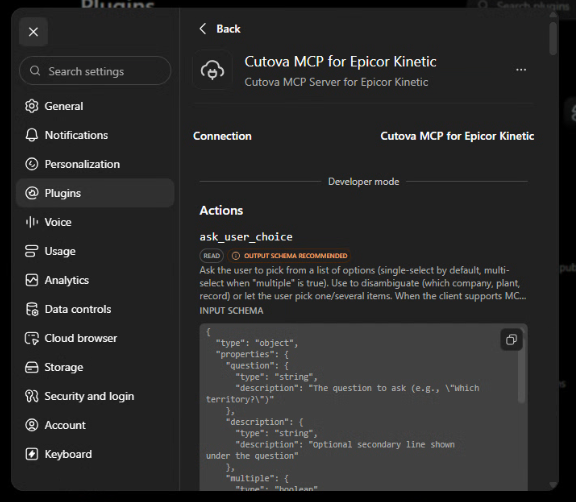Click the Storage drive icon

click(x=32, y=367)
